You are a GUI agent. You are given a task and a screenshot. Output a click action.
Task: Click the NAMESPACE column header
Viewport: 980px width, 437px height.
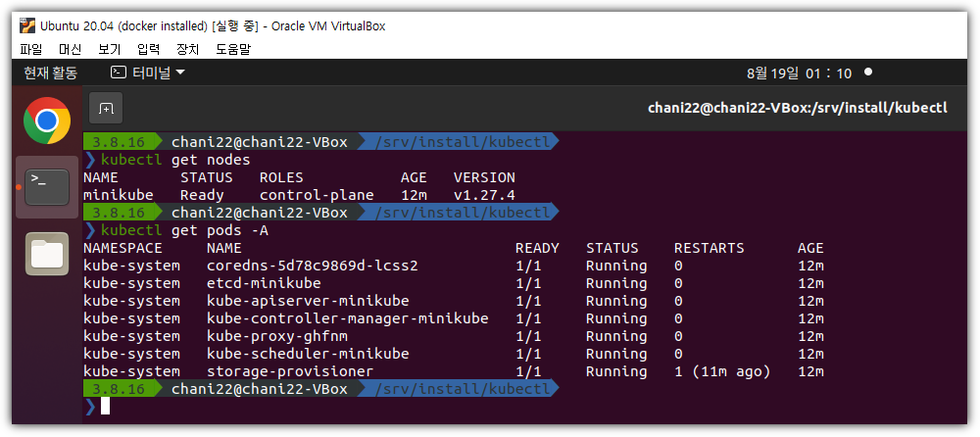pos(122,248)
